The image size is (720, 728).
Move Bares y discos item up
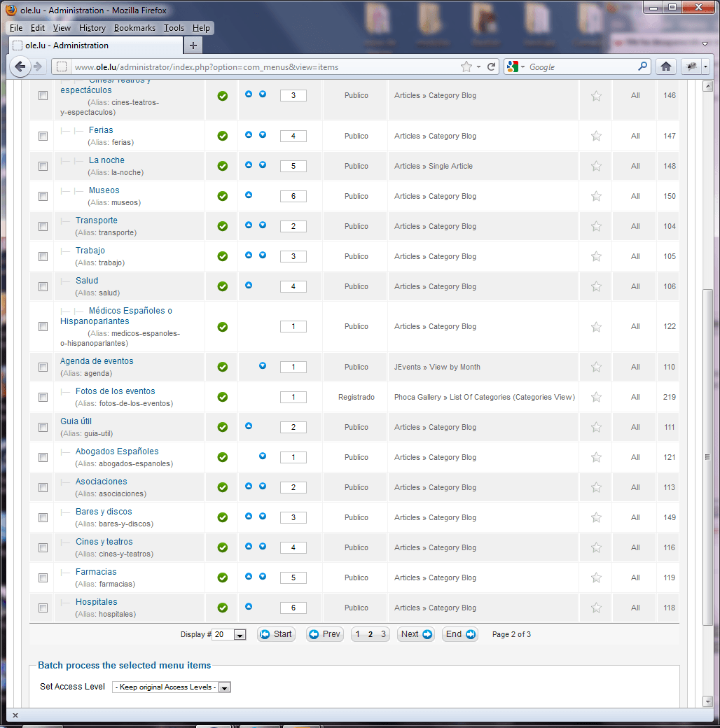[249, 517]
